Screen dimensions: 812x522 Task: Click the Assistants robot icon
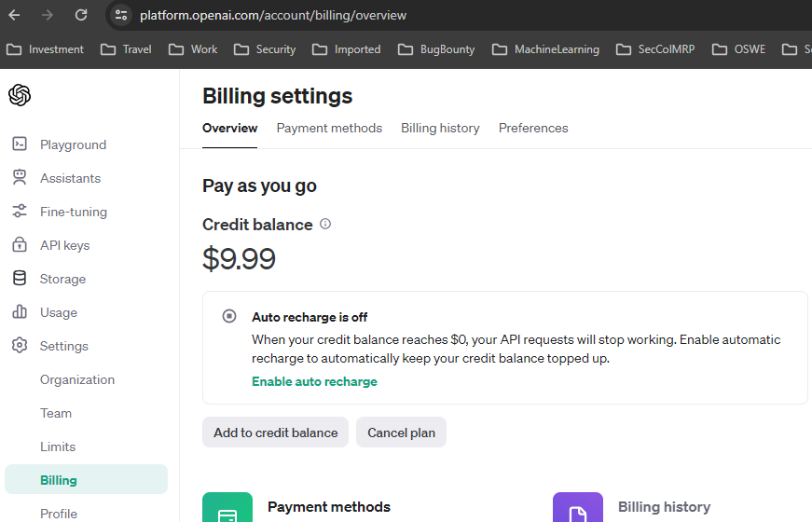click(x=20, y=178)
